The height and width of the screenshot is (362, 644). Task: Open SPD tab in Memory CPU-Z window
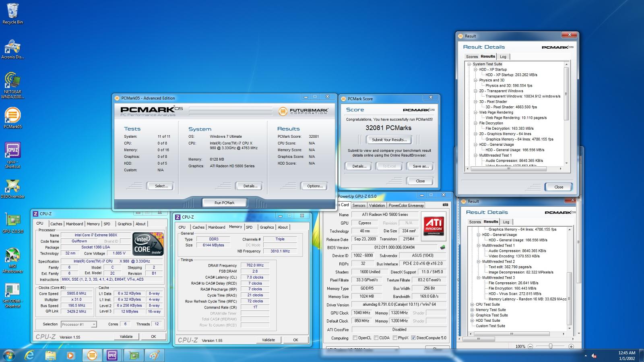pyautogui.click(x=249, y=227)
